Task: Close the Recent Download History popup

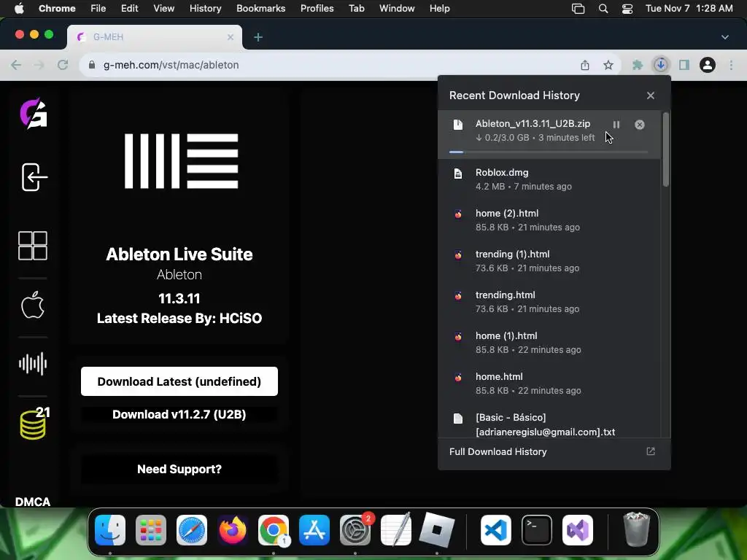Action: point(650,96)
